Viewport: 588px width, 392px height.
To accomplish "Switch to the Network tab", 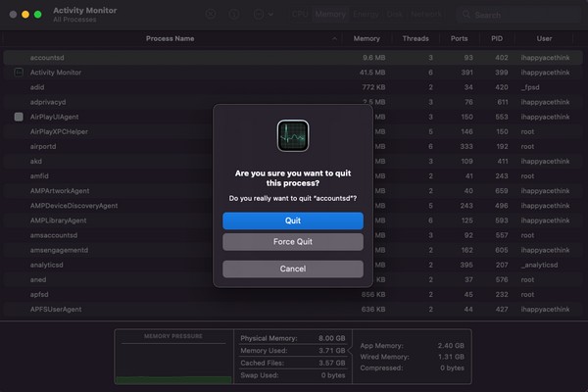I will click(426, 15).
